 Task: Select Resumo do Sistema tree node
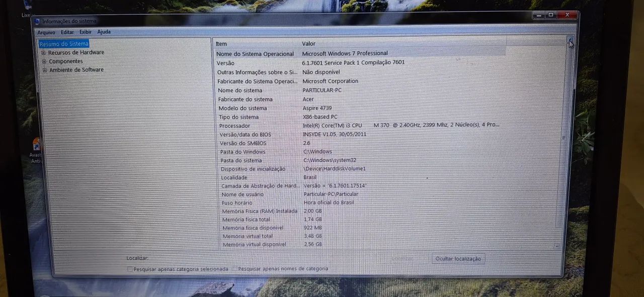(64, 44)
